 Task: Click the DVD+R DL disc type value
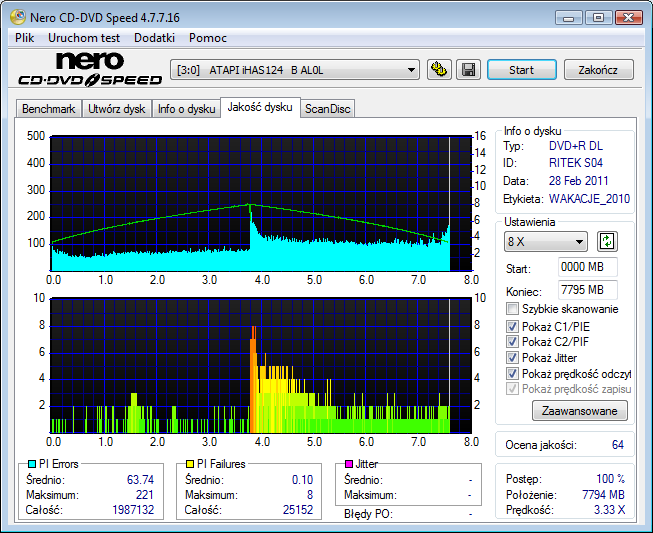coord(576,146)
